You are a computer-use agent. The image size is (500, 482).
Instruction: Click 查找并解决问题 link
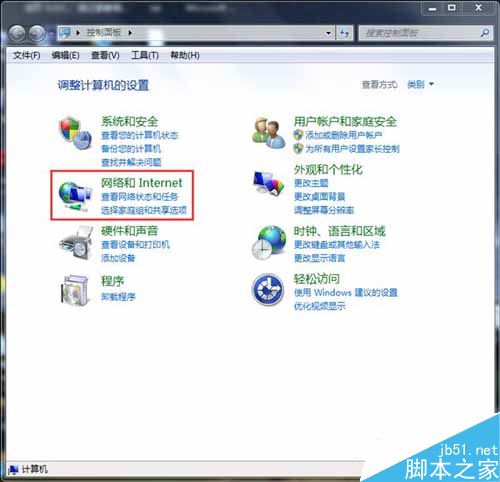coord(131,162)
